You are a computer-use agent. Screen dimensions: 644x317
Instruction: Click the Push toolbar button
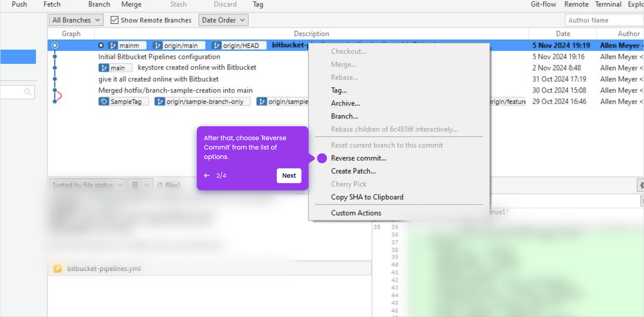pyautogui.click(x=19, y=4)
